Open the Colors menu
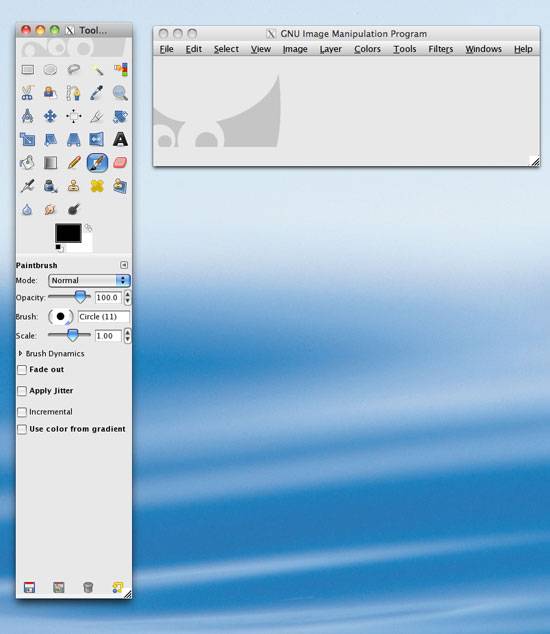Image resolution: width=550 pixels, height=634 pixels. pyautogui.click(x=367, y=49)
